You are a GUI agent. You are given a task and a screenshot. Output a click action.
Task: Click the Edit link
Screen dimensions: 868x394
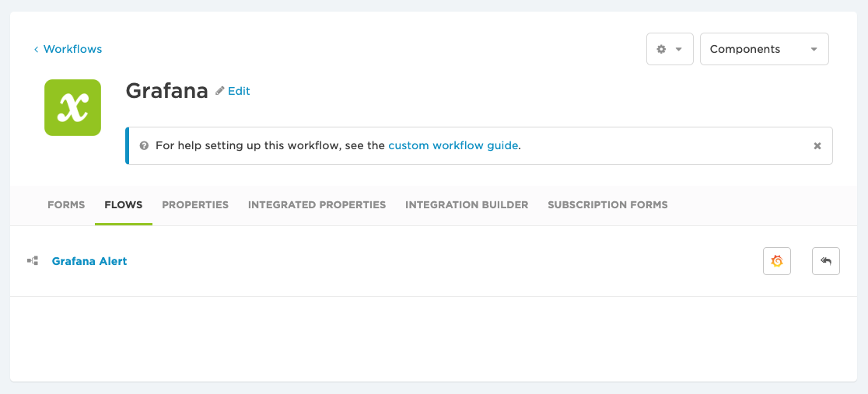(x=239, y=91)
